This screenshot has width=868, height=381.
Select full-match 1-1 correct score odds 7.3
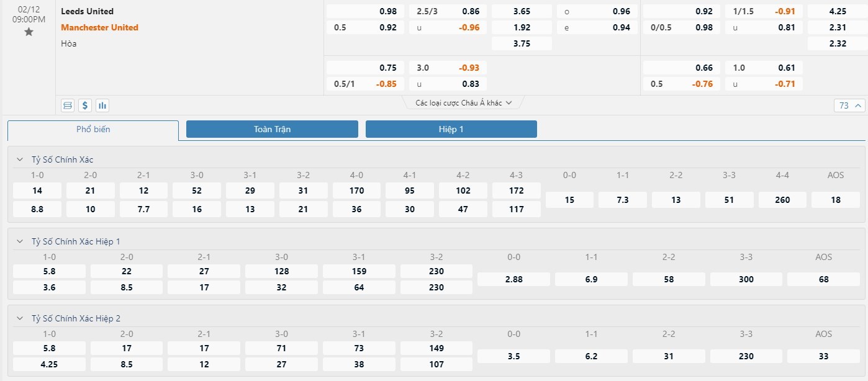tap(623, 200)
